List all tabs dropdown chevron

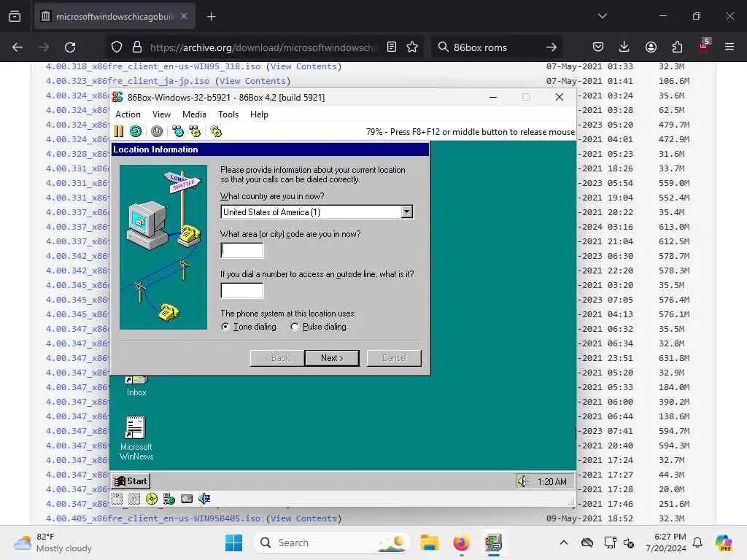point(602,16)
